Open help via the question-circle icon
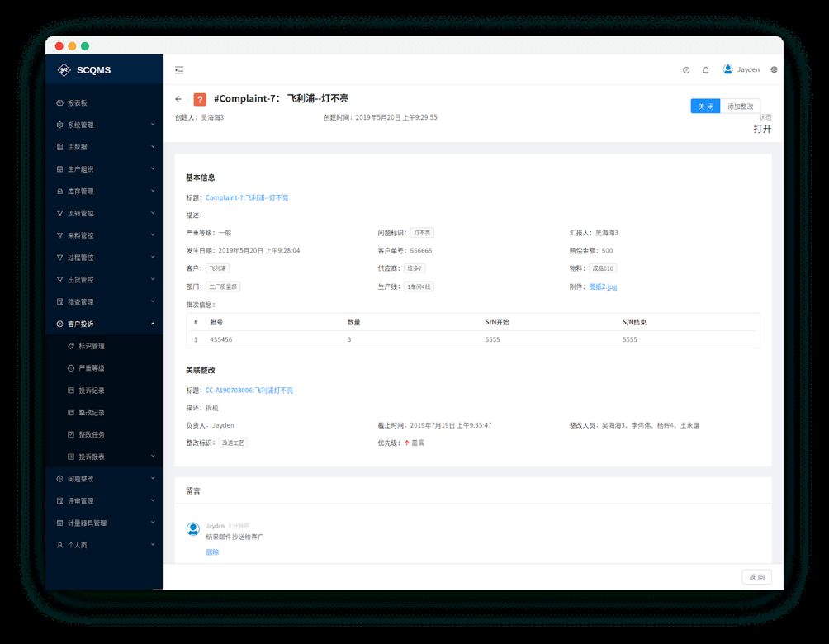 tap(685, 70)
